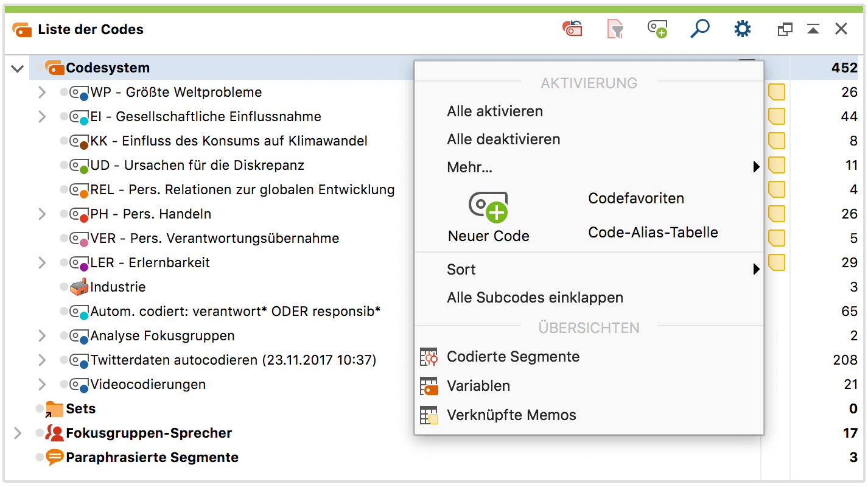Expand Analyse Fokusgruppen subcodes

click(x=41, y=335)
